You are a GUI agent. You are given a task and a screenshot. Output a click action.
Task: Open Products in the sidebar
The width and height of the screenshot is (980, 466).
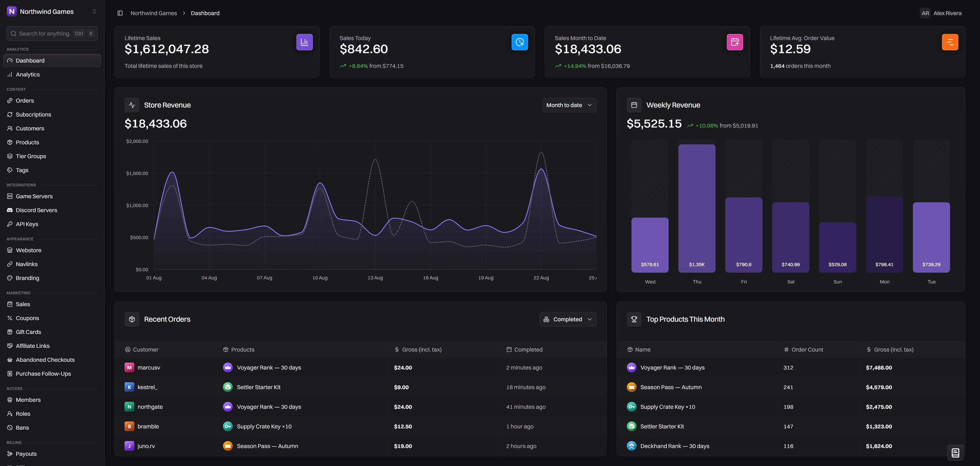pyautogui.click(x=52, y=142)
